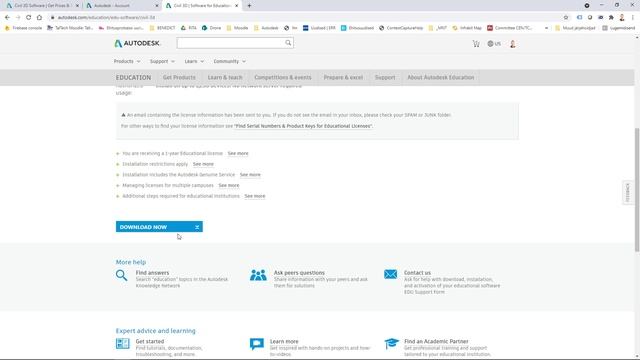This screenshot has height=360, width=640.
Task: Open the US region selector
Action: [494, 44]
